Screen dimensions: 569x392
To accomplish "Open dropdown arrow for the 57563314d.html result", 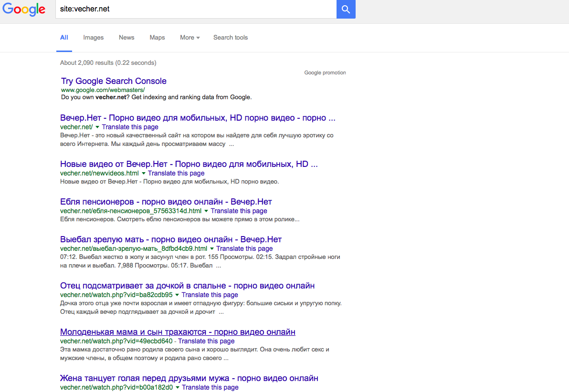I will [x=206, y=211].
